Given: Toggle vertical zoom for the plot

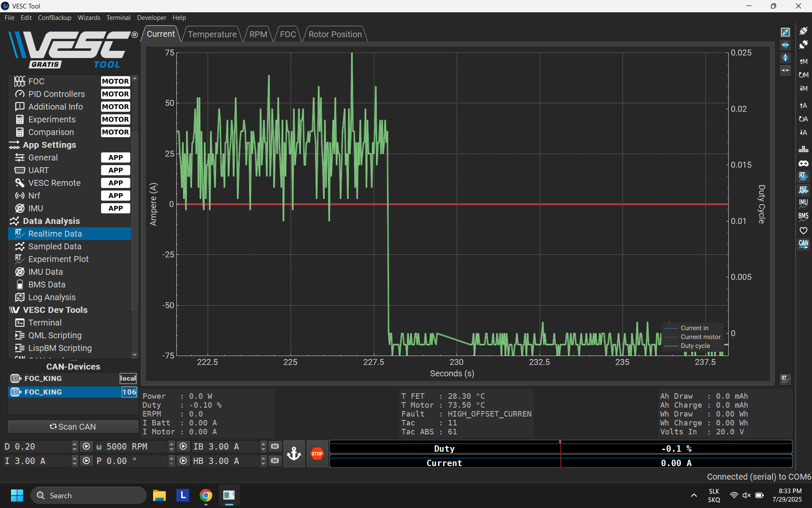Looking at the screenshot, I should (x=785, y=58).
